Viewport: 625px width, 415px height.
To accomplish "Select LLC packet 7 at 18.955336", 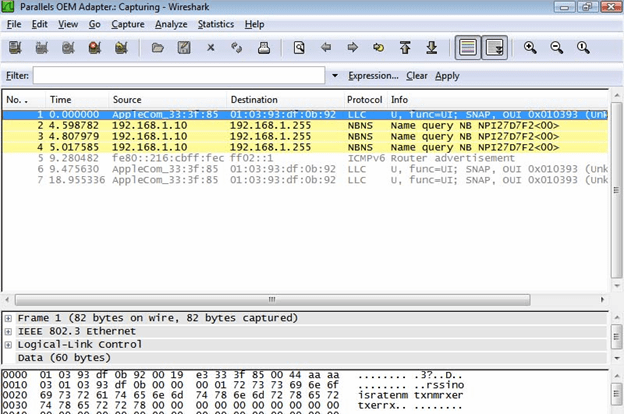I will (305, 180).
